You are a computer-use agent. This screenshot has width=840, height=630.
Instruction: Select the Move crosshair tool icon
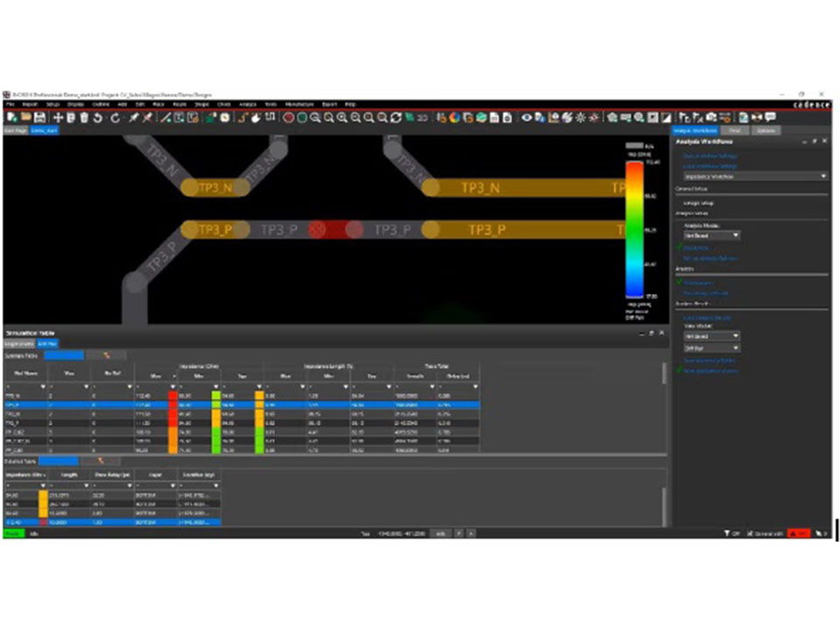[x=58, y=117]
